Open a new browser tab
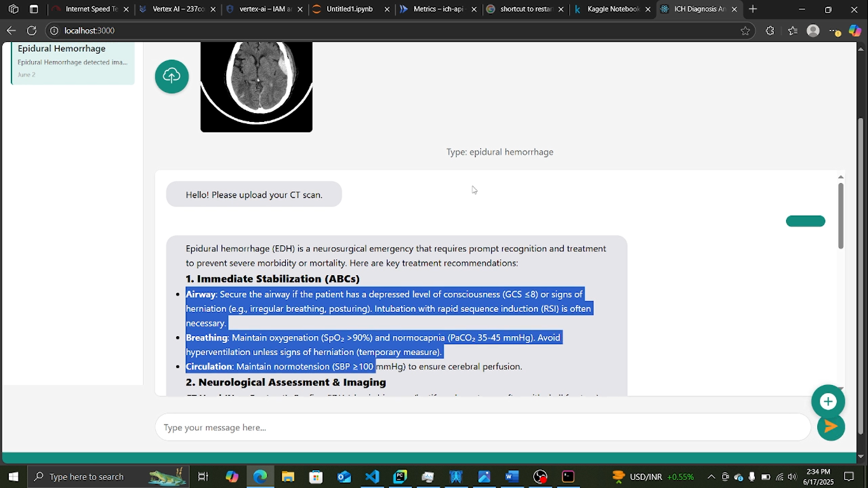This screenshot has width=868, height=488. [753, 9]
